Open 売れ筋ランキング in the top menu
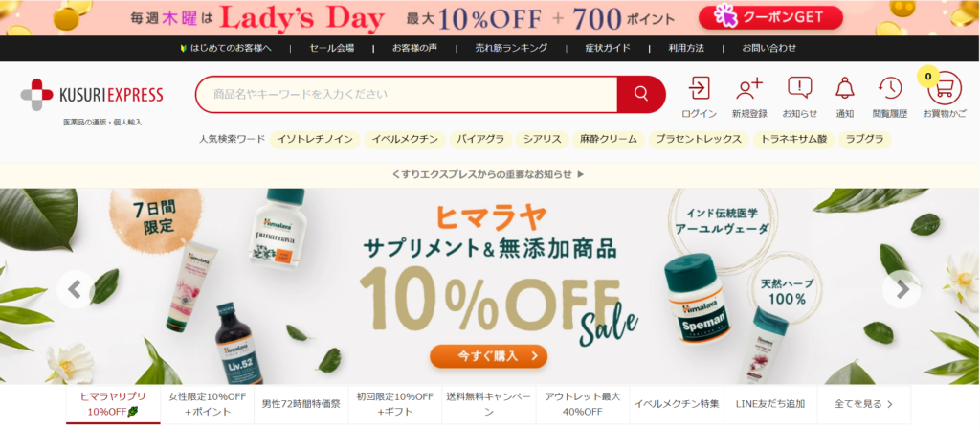 point(511,48)
